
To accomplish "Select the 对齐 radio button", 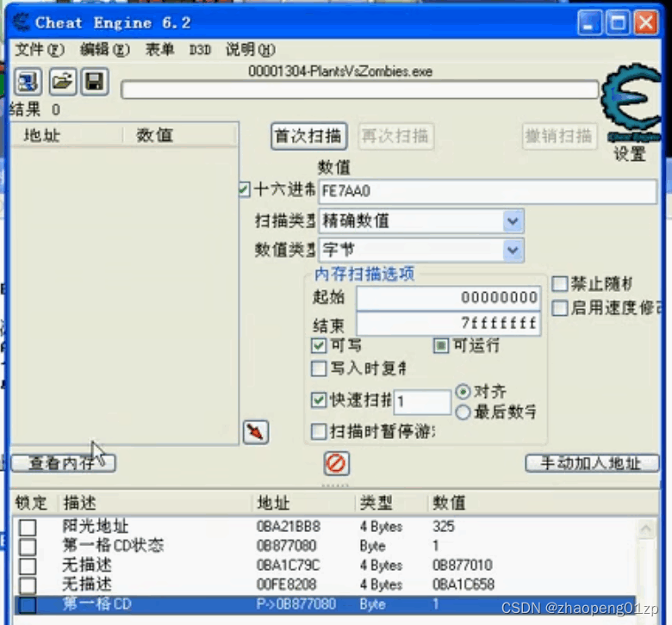I will [463, 392].
